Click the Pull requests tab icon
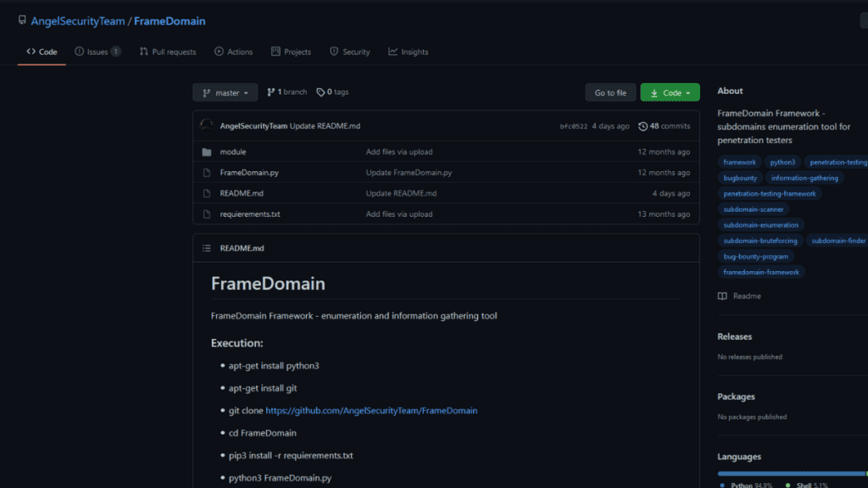Image resolution: width=868 pixels, height=488 pixels. pos(144,52)
